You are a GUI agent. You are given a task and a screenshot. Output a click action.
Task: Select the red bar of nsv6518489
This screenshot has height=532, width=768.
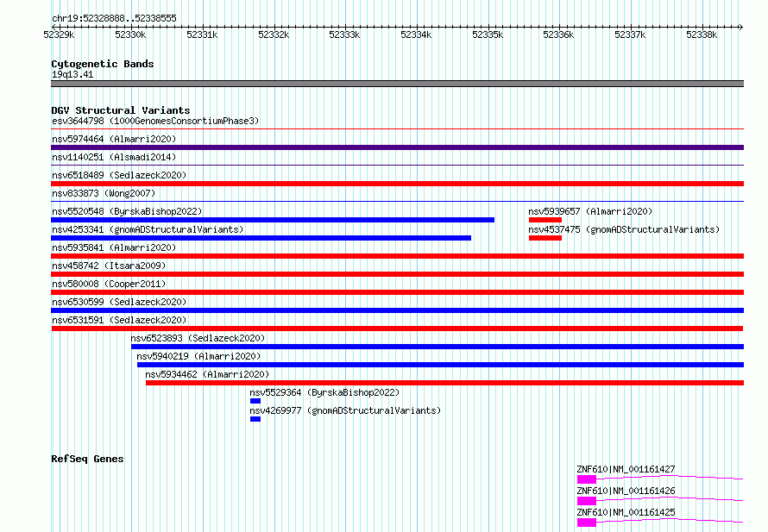coord(397,184)
